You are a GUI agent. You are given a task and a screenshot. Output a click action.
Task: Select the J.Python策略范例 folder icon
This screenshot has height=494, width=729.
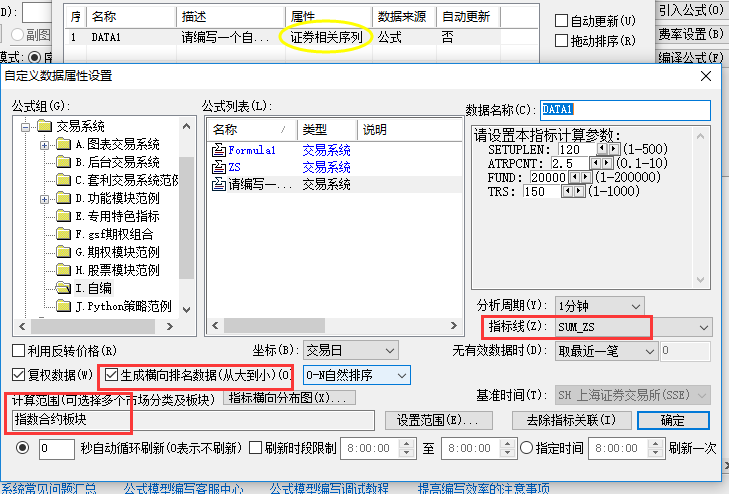(x=64, y=306)
